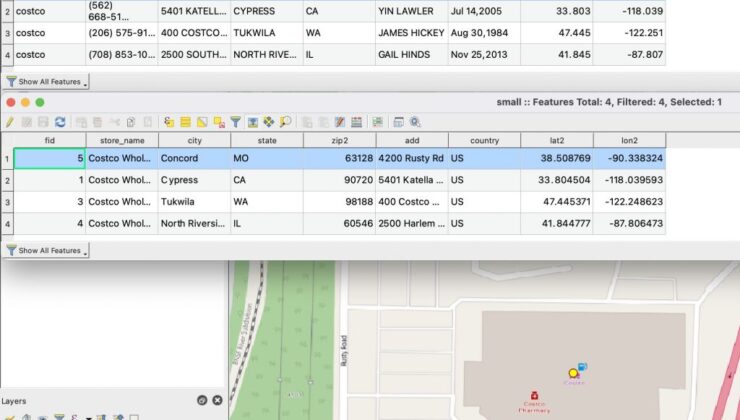Click Move selection to top icon
Image resolution: width=740 pixels, height=420 pixels.
coord(252,122)
